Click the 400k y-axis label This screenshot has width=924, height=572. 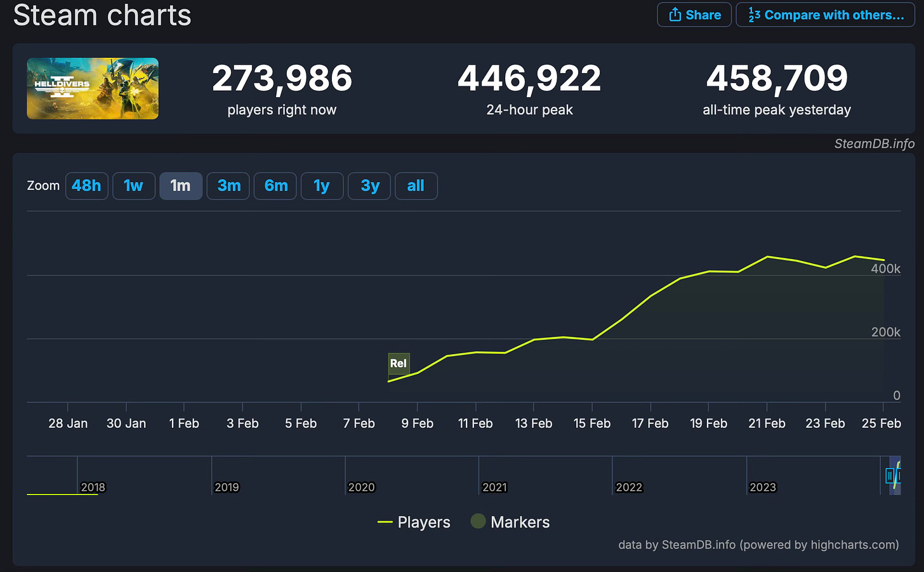[x=885, y=269]
